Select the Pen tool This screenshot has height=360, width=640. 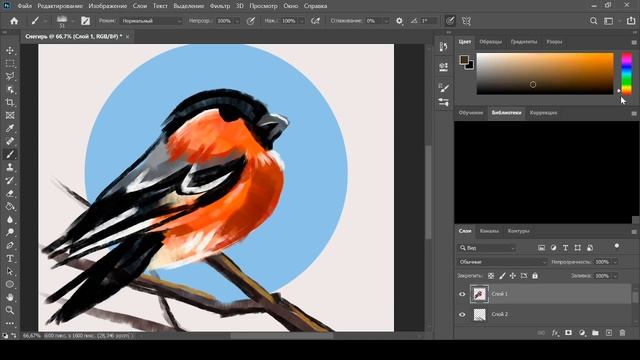pyautogui.click(x=10, y=245)
